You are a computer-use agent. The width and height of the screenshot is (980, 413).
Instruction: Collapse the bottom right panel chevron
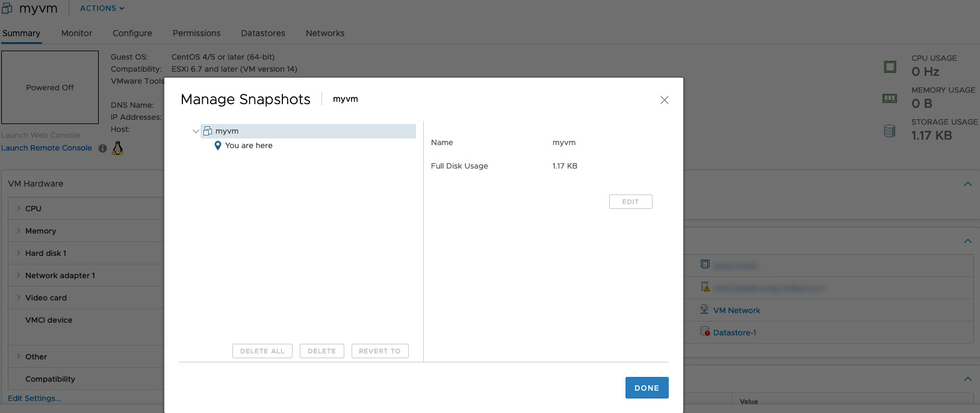pos(968,379)
